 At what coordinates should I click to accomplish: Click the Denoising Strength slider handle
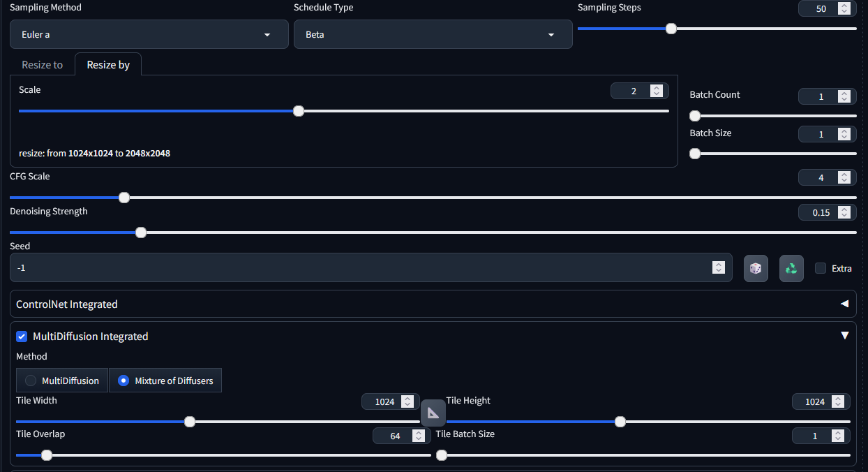click(140, 233)
